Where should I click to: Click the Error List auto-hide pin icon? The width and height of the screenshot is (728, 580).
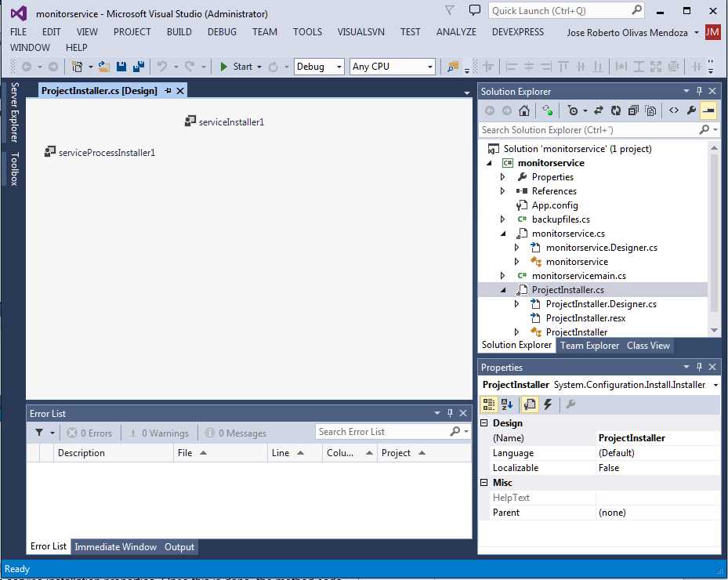[x=450, y=413]
